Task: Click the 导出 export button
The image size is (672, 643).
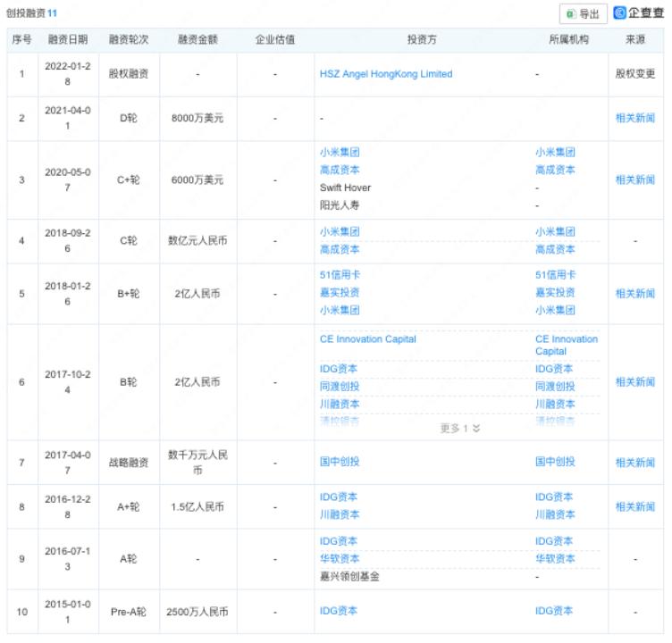Action: [x=583, y=13]
